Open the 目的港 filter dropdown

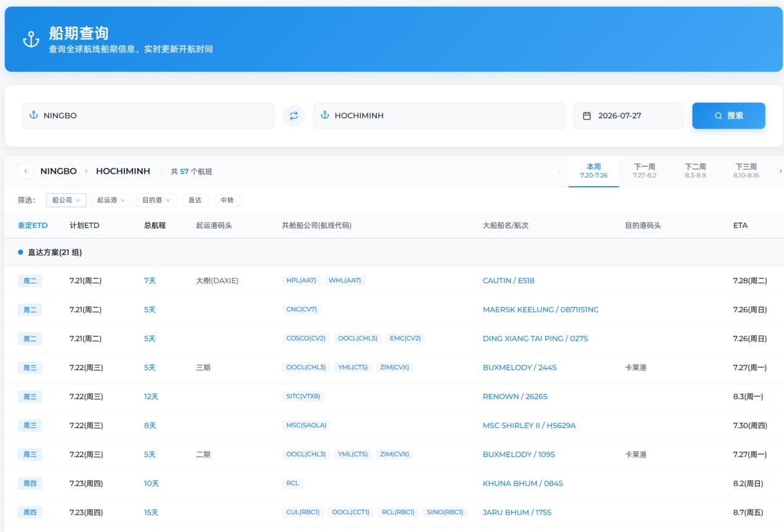(157, 200)
